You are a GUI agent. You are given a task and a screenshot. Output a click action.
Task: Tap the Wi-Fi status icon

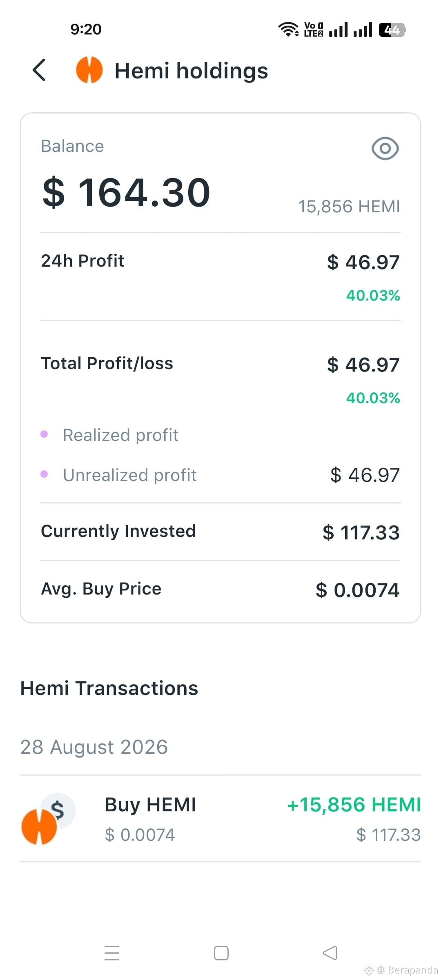click(x=288, y=29)
